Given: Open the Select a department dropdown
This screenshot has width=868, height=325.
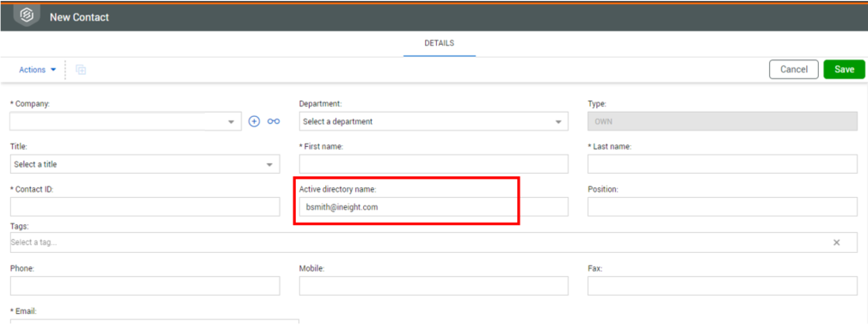Looking at the screenshot, I should (x=434, y=121).
